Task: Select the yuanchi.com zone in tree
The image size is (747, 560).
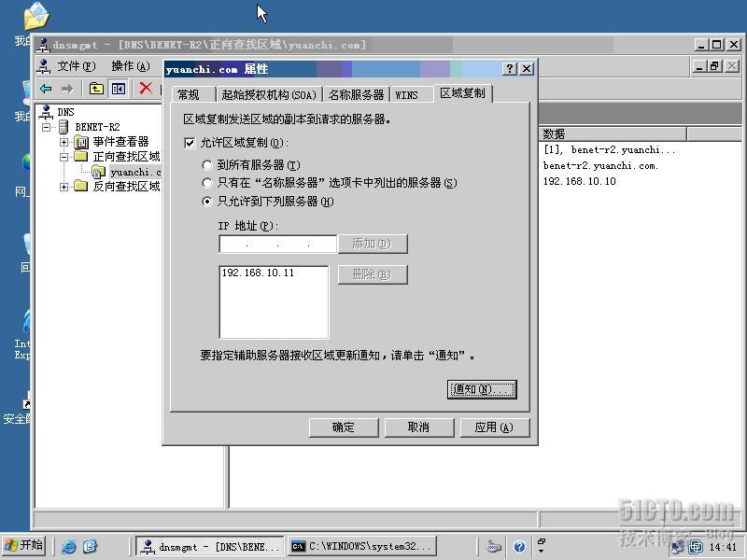Action: (x=135, y=172)
